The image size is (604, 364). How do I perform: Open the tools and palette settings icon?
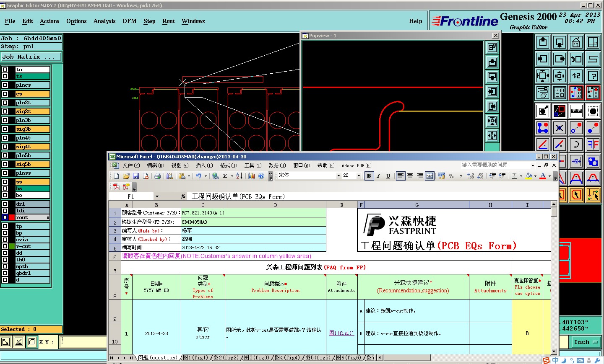(543, 93)
